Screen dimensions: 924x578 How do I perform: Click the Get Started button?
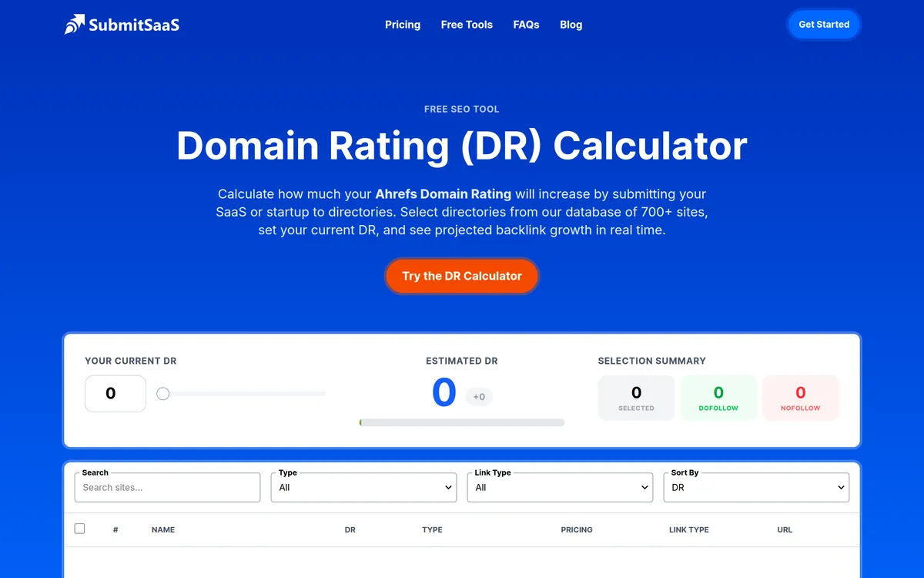[x=824, y=24]
